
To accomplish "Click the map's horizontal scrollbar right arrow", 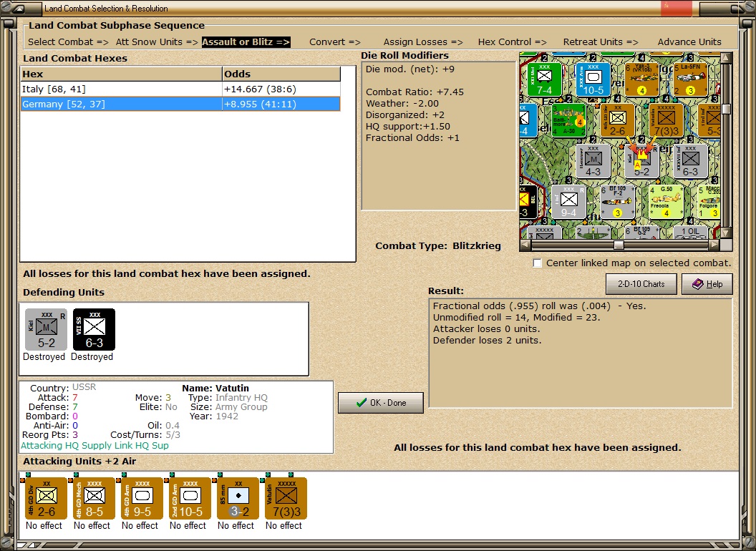I will 714,245.
